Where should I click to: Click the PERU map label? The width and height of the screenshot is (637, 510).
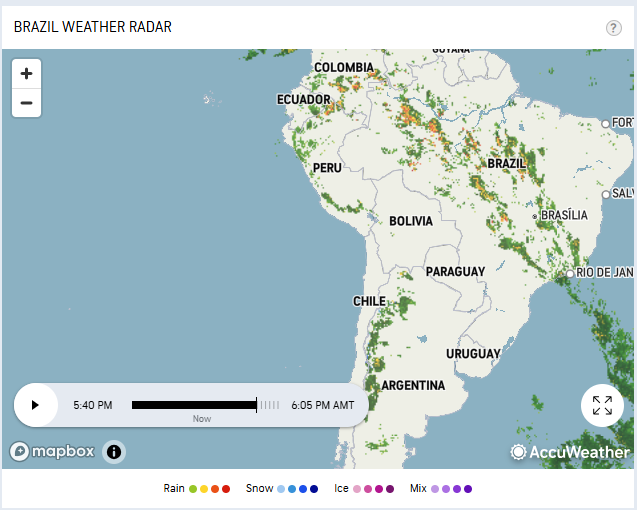[327, 167]
